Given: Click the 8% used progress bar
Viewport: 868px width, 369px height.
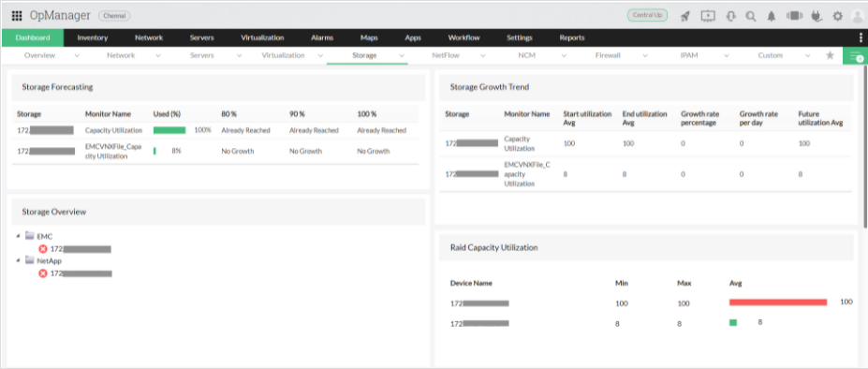Looking at the screenshot, I should tap(154, 151).
